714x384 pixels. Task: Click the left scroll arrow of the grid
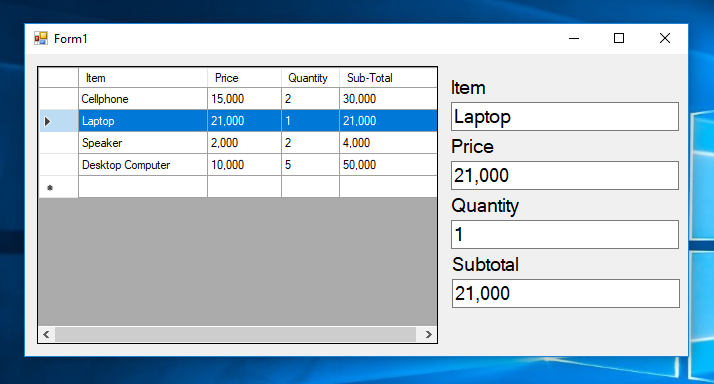(x=46, y=334)
